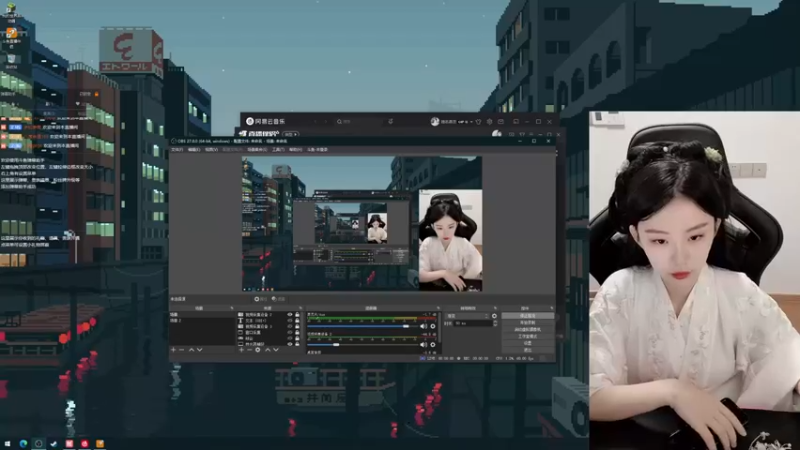Click the highlighted Stop Streaming button in OBS Controls
This screenshot has height=450, width=800.
(x=528, y=315)
